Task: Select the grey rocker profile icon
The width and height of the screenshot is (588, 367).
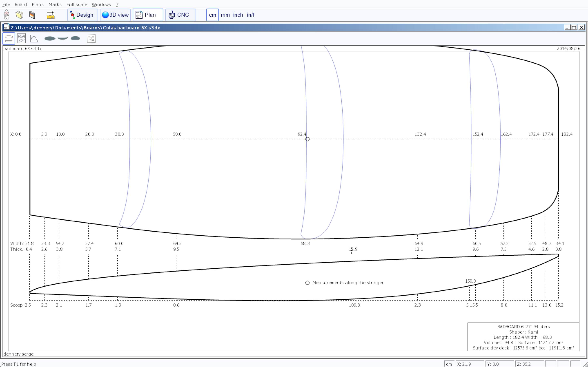Action: point(63,38)
